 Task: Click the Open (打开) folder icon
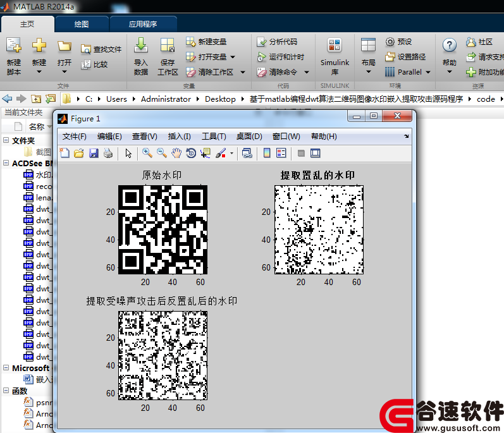point(65,46)
